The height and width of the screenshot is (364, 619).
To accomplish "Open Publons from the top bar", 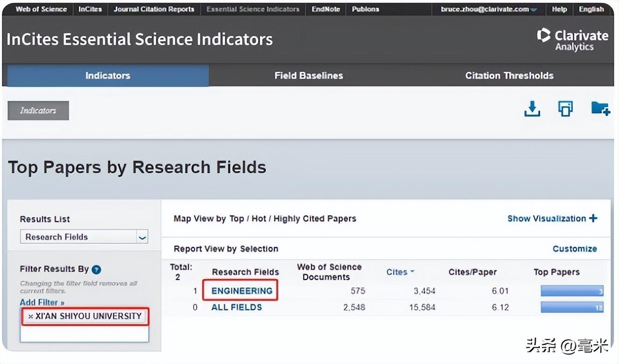I will (x=366, y=9).
